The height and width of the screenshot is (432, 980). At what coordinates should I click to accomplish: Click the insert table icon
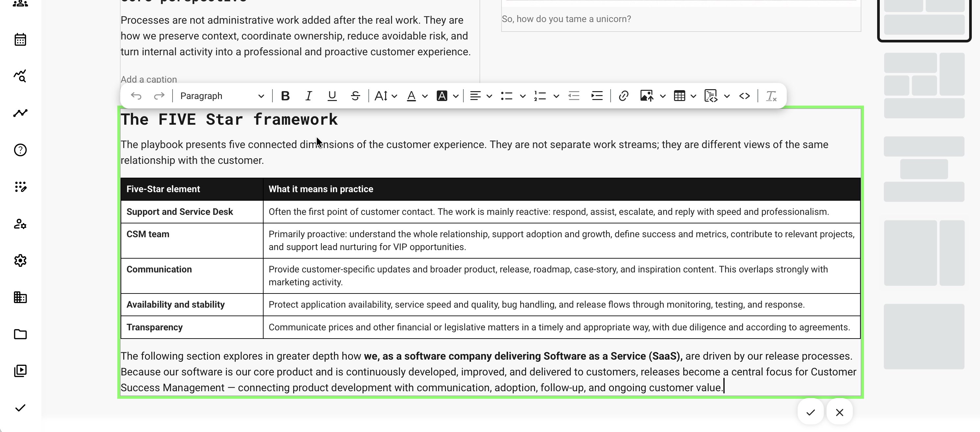679,96
